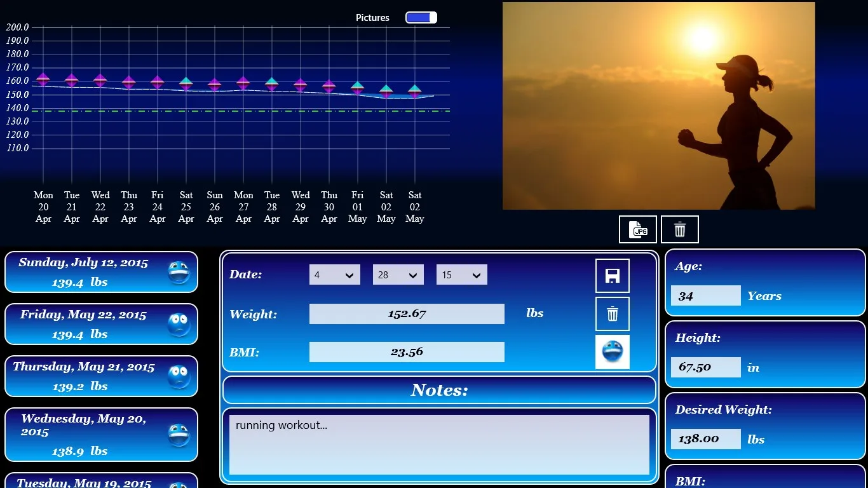
Task: Open the year dropdown showing 15
Action: click(462, 274)
